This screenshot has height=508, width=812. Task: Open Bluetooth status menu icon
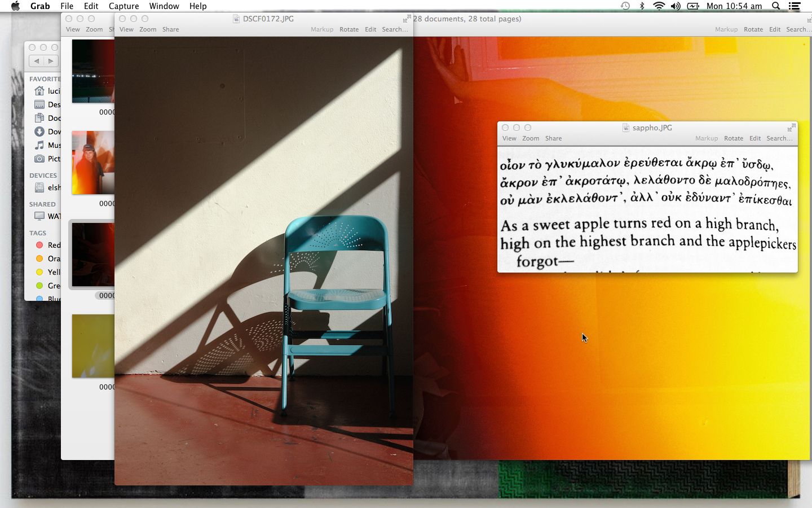(642, 6)
